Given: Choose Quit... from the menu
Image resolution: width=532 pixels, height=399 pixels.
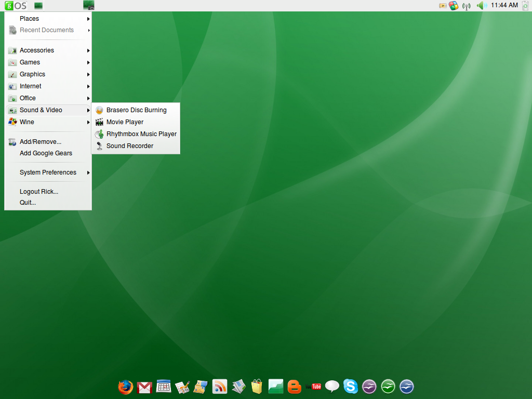Looking at the screenshot, I should click(48, 203).
